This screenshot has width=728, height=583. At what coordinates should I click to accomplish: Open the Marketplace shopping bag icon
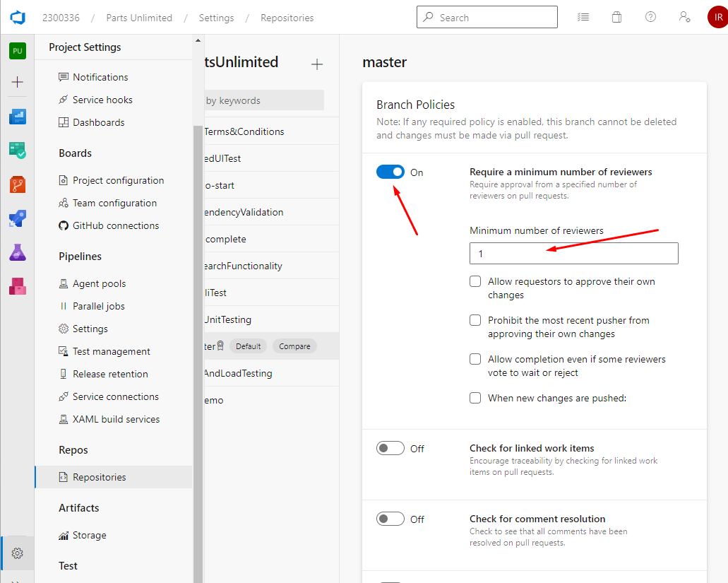pyautogui.click(x=616, y=17)
